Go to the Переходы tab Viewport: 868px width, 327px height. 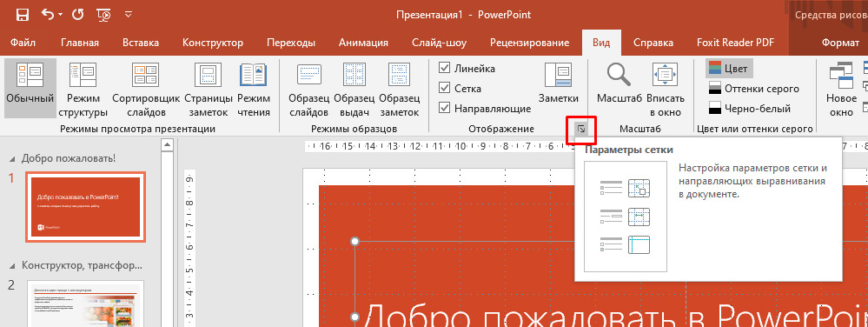pyautogui.click(x=290, y=43)
